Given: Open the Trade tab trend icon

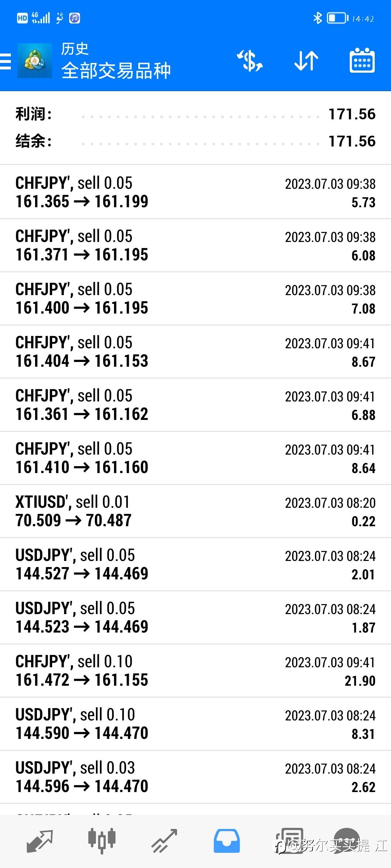Looking at the screenshot, I should (164, 841).
